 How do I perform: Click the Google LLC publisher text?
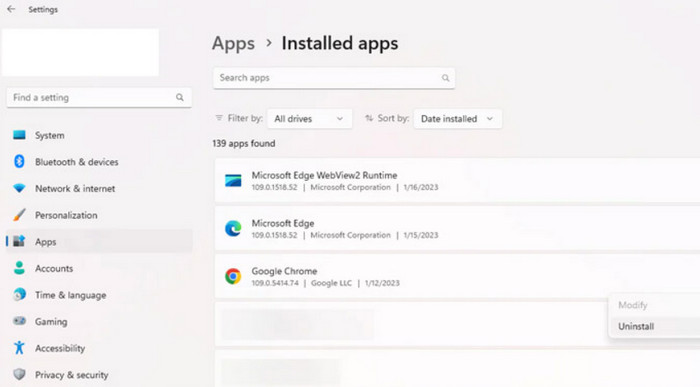[331, 283]
